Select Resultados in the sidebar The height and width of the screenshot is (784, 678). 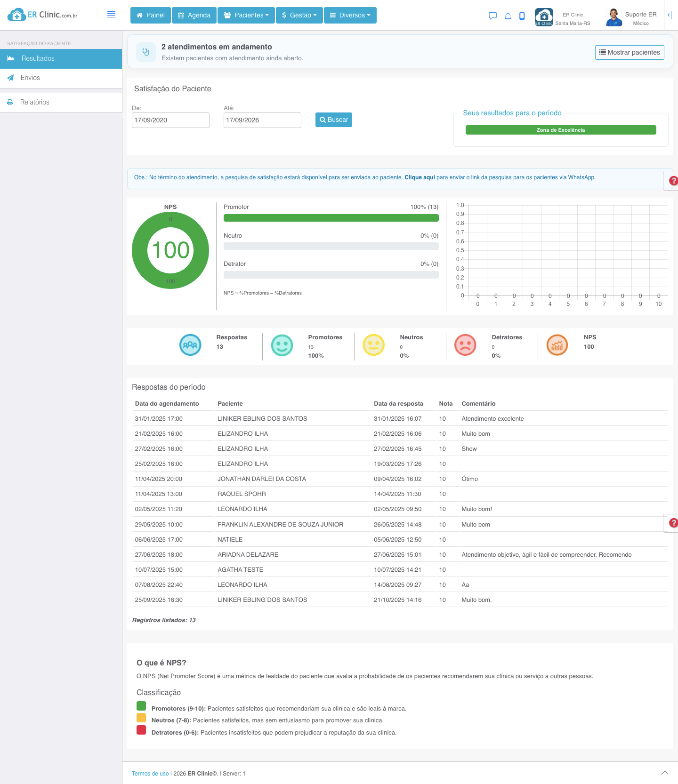coord(61,58)
